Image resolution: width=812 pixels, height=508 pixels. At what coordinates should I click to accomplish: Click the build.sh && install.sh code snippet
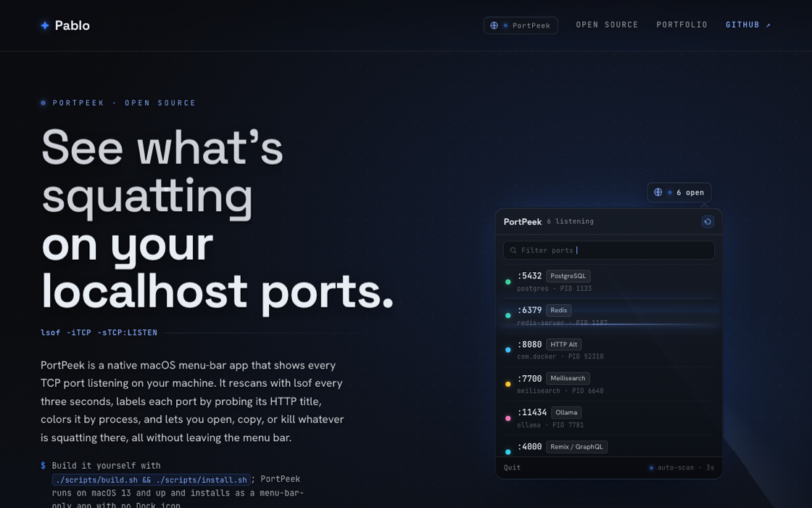[x=152, y=480]
